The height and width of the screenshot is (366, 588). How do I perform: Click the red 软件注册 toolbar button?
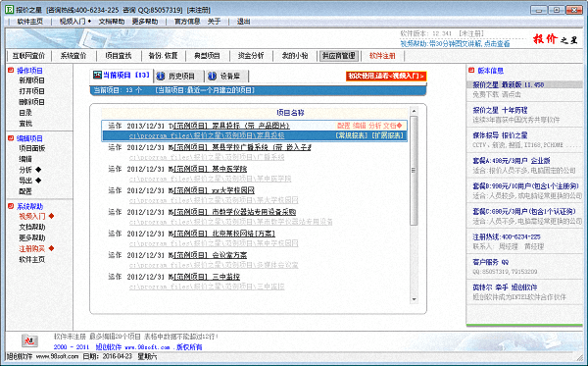point(382,56)
